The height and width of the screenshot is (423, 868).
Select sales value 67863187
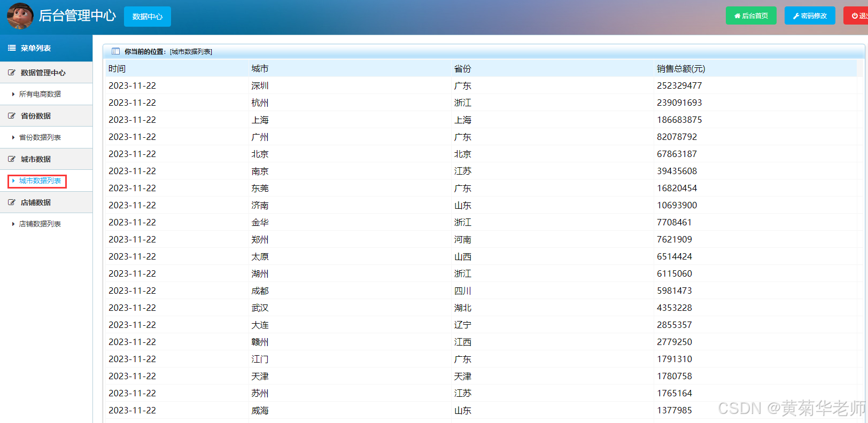(677, 154)
